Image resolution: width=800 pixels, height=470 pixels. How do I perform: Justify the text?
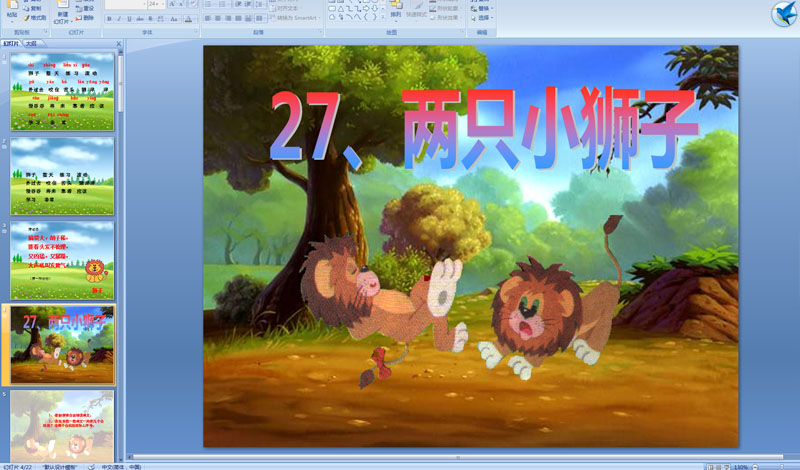238,18
